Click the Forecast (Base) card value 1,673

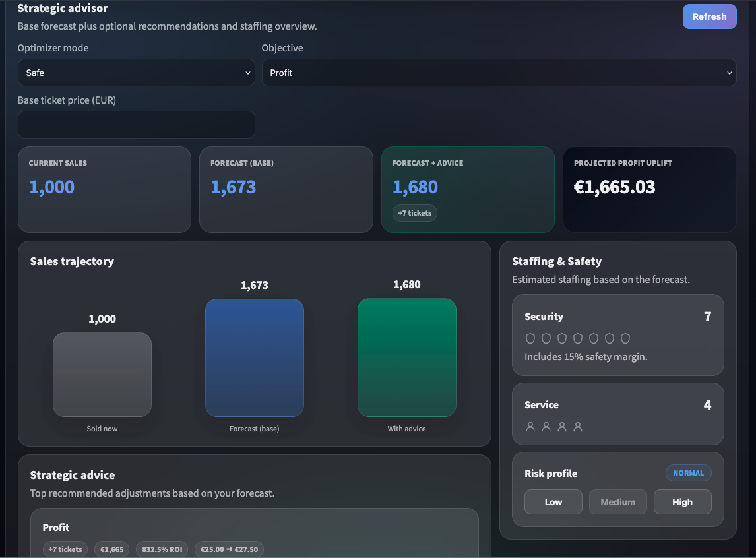pos(234,187)
